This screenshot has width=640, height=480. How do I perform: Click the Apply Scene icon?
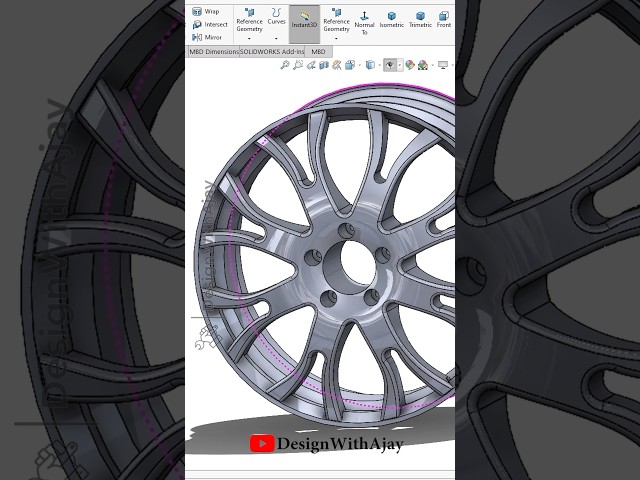click(x=423, y=65)
